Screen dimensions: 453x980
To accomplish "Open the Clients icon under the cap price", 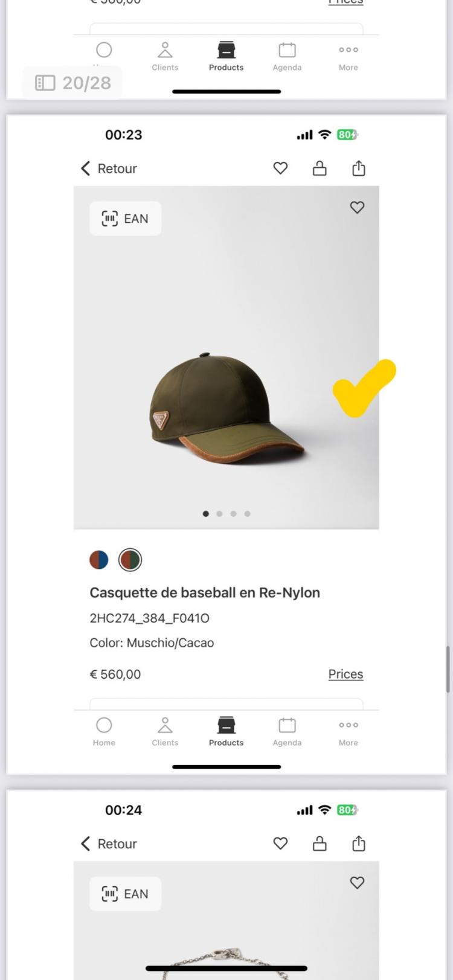I will [165, 731].
